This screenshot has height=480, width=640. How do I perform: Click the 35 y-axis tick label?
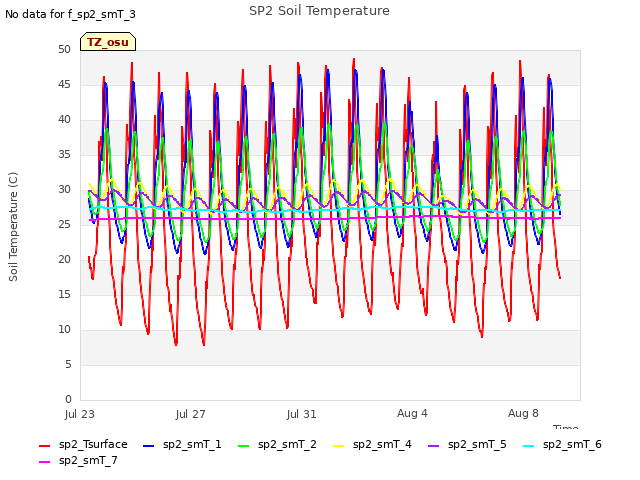(64, 154)
